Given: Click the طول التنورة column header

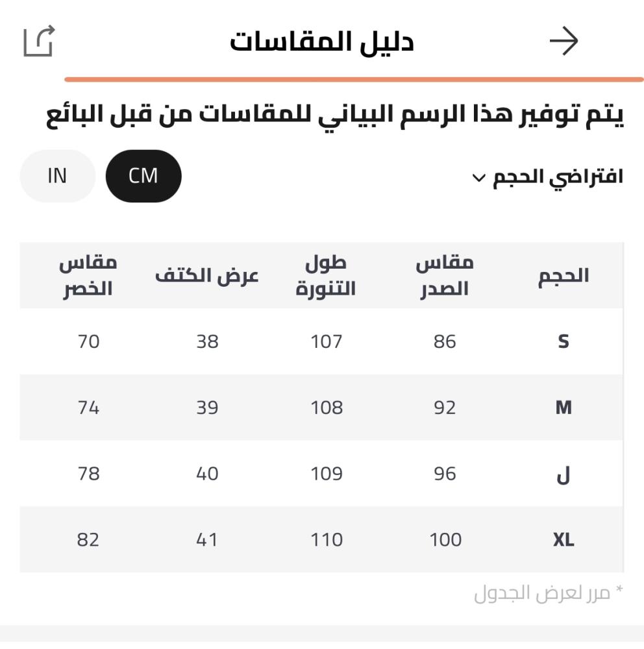Looking at the screenshot, I should click(x=326, y=276).
